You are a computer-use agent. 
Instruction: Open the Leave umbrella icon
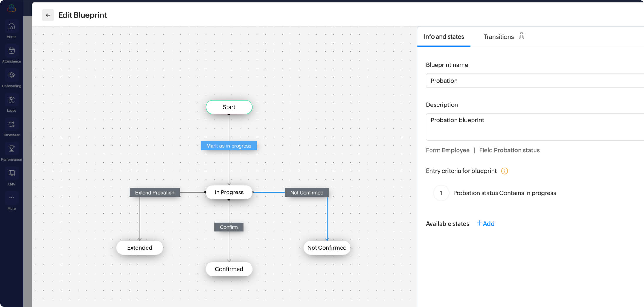[11, 100]
